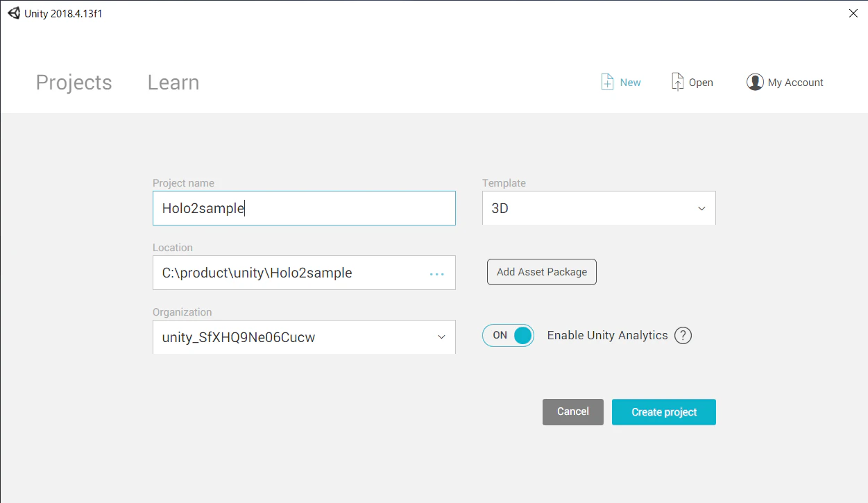The image size is (868, 503).
Task: Click the Unity logo in title bar
Action: (x=14, y=13)
